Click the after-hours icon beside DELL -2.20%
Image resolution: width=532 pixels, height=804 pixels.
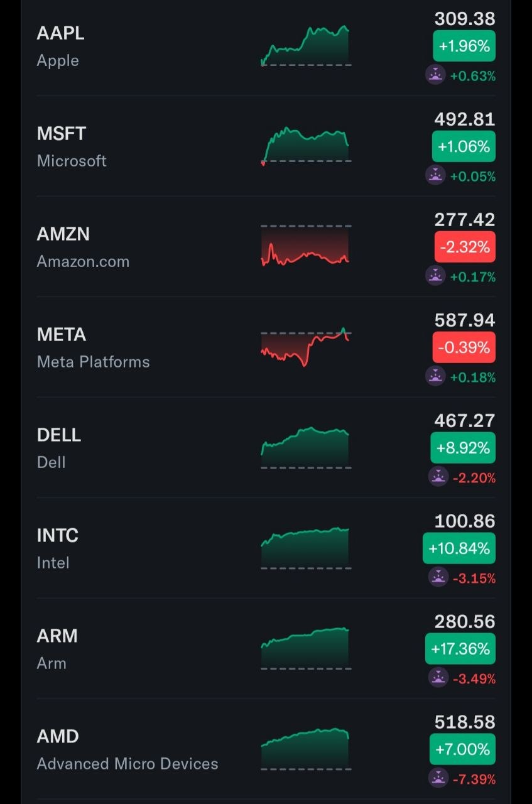[x=438, y=477]
